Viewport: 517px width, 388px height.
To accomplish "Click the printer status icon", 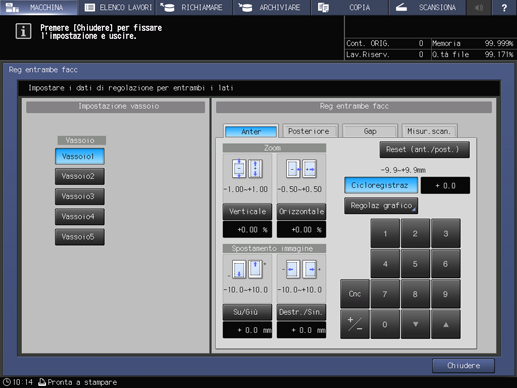I will click(42, 382).
